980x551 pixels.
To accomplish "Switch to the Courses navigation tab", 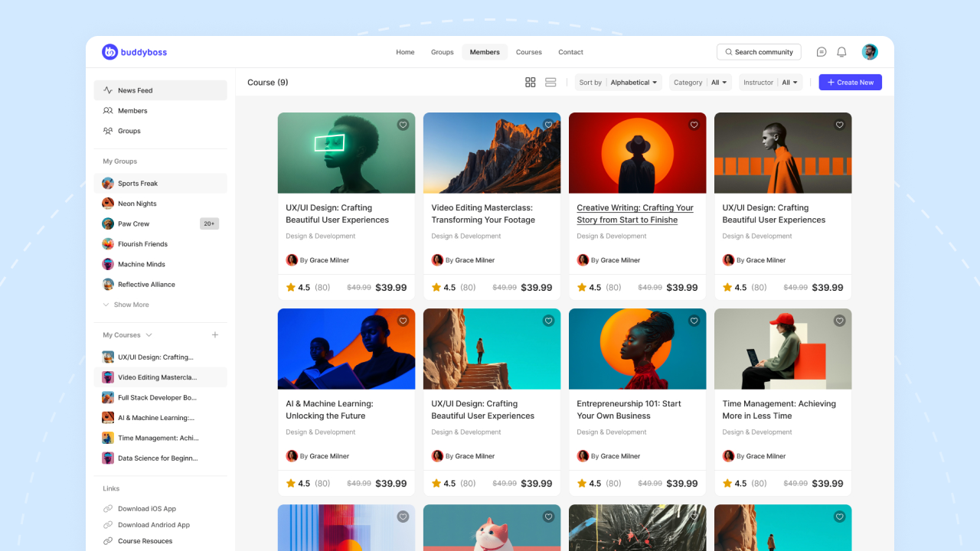I will [x=529, y=52].
